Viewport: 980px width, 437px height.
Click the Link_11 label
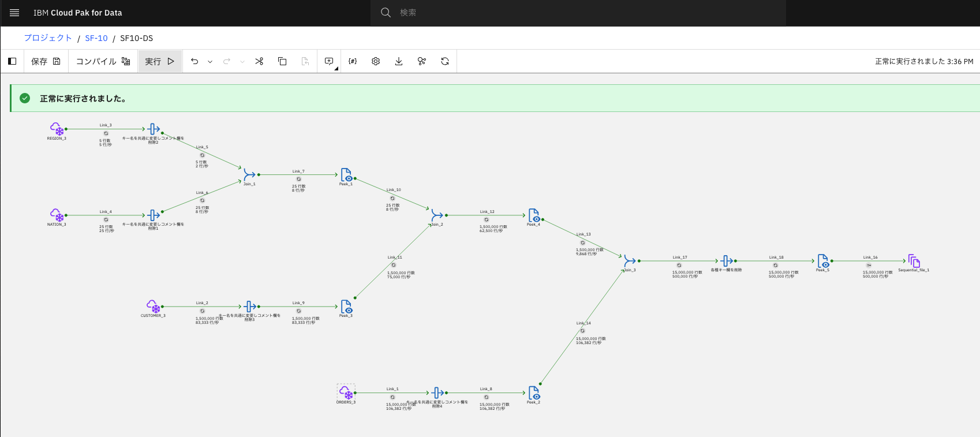[x=395, y=257]
